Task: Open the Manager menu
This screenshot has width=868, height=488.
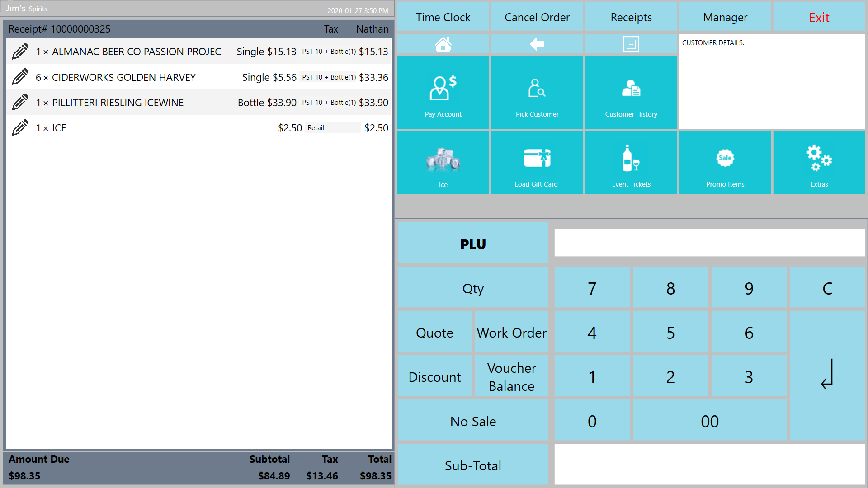Action: [x=725, y=17]
